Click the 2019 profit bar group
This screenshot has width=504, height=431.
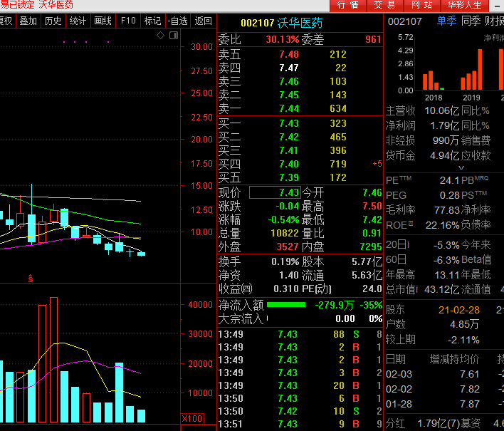(471, 69)
